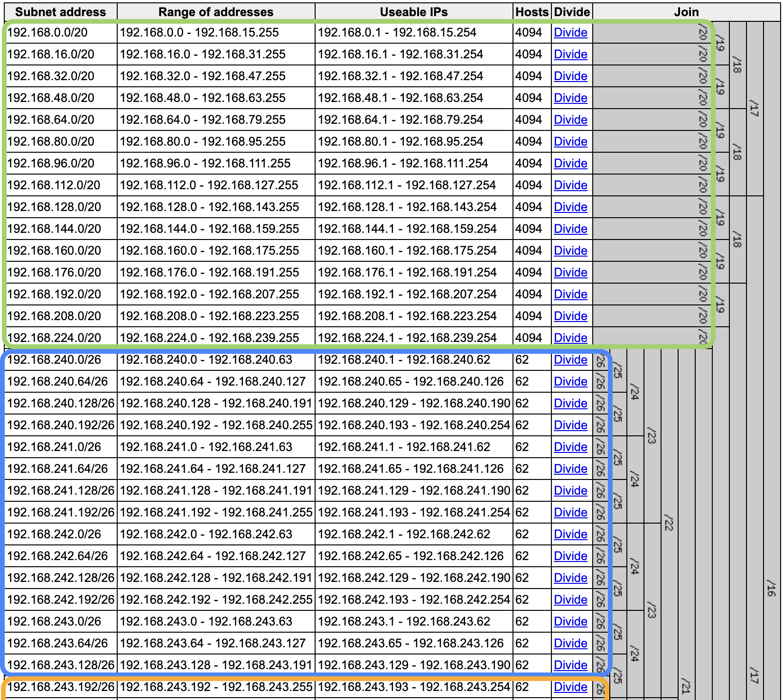Click the Useable IPs column header
This screenshot has width=783, height=700.
click(x=414, y=12)
